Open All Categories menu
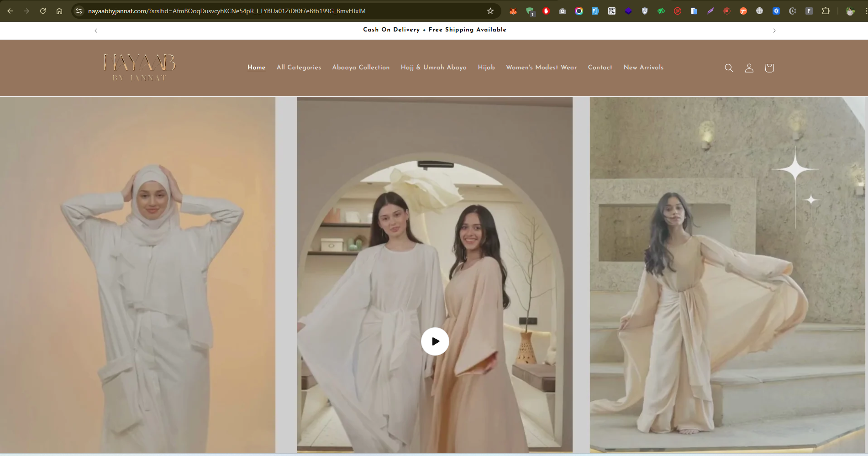 (x=299, y=68)
